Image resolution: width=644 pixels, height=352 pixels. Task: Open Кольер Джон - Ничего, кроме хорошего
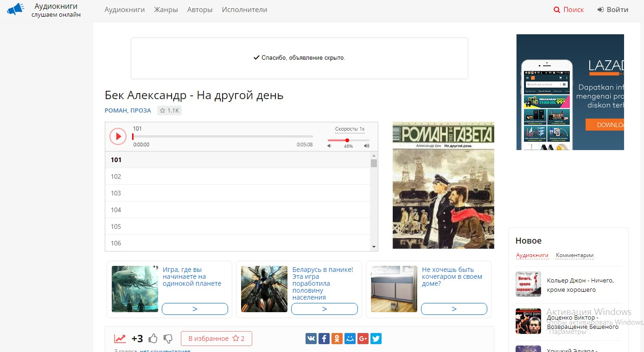(580, 285)
